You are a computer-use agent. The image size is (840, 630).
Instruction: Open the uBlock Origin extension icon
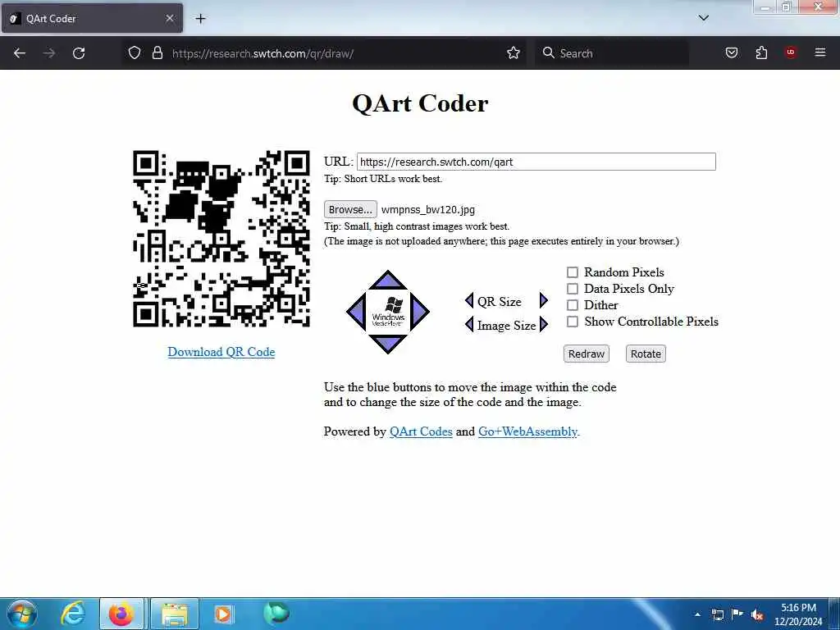[x=791, y=52]
